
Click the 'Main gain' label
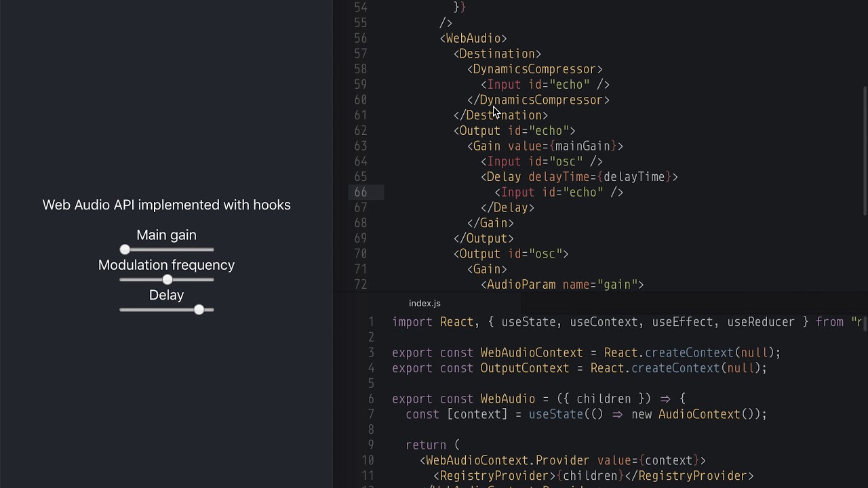(x=166, y=235)
